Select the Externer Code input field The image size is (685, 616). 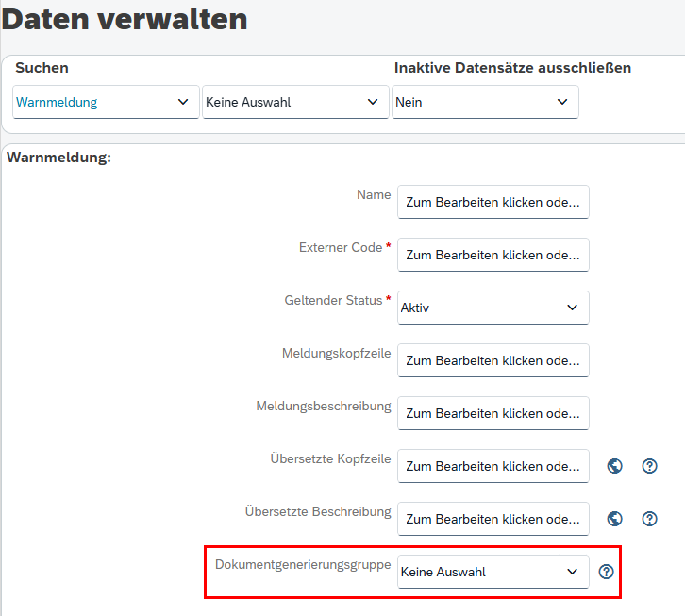point(493,255)
